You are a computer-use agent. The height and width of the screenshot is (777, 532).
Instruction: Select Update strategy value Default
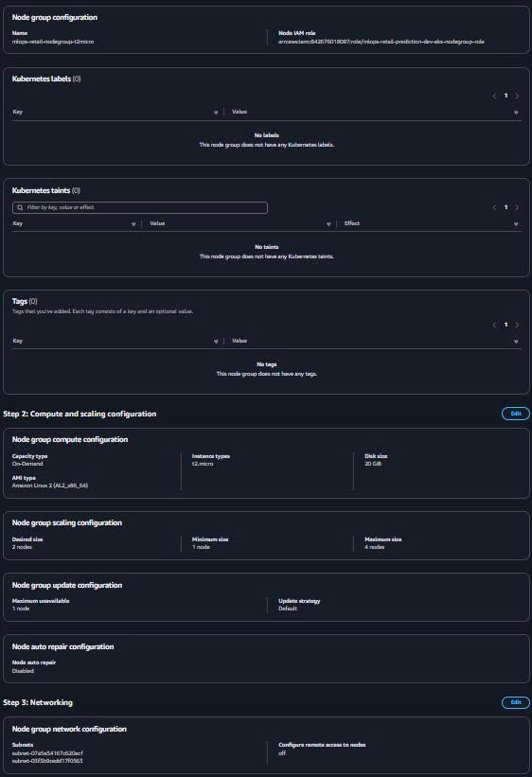point(288,609)
